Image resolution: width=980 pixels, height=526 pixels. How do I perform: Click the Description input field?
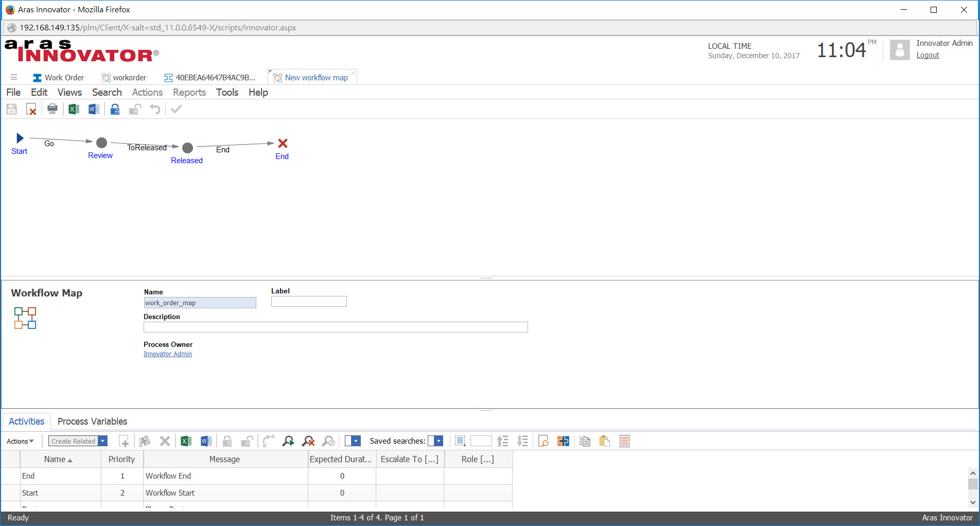tap(336, 327)
